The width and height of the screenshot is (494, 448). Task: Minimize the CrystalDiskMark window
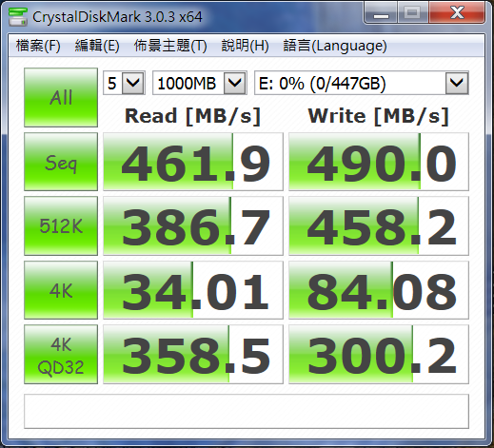tap(381, 13)
